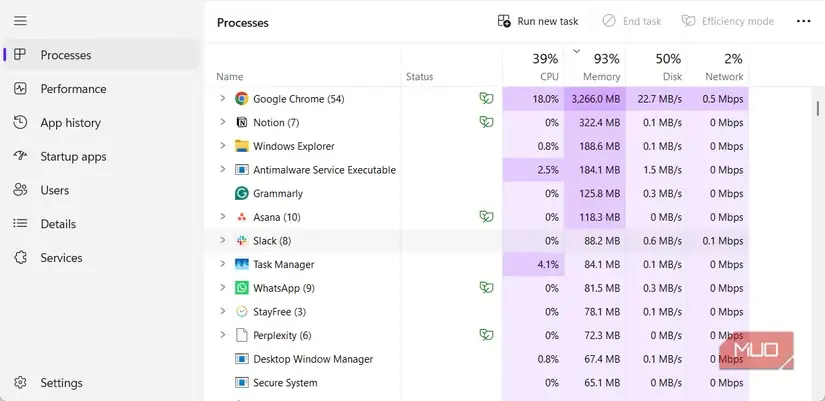
Task: Expand the Asana (10) process group
Action: [x=223, y=216]
